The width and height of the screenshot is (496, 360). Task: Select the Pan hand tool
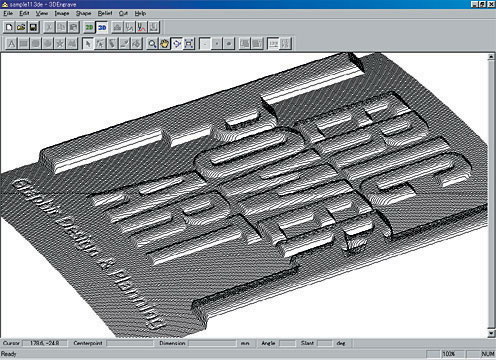(164, 44)
